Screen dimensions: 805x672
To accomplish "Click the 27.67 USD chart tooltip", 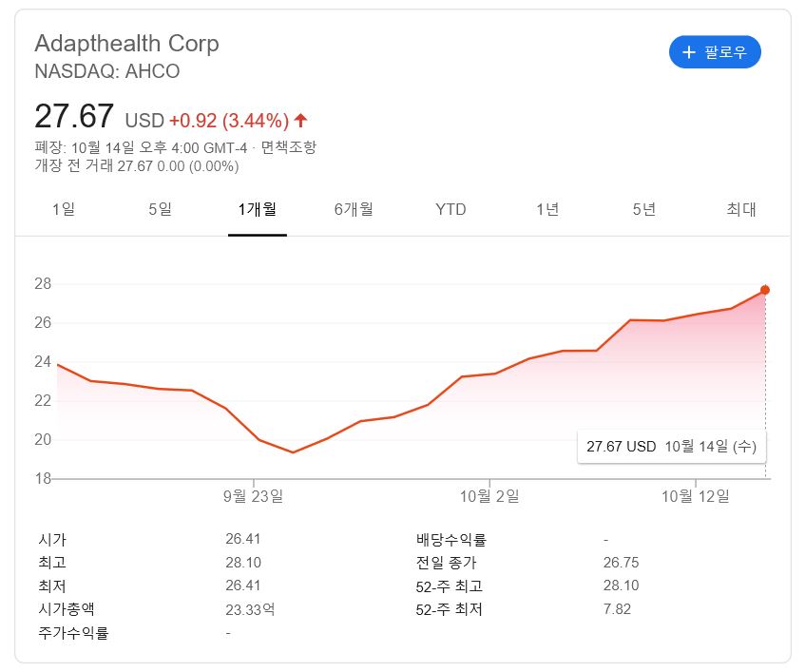I will click(672, 447).
